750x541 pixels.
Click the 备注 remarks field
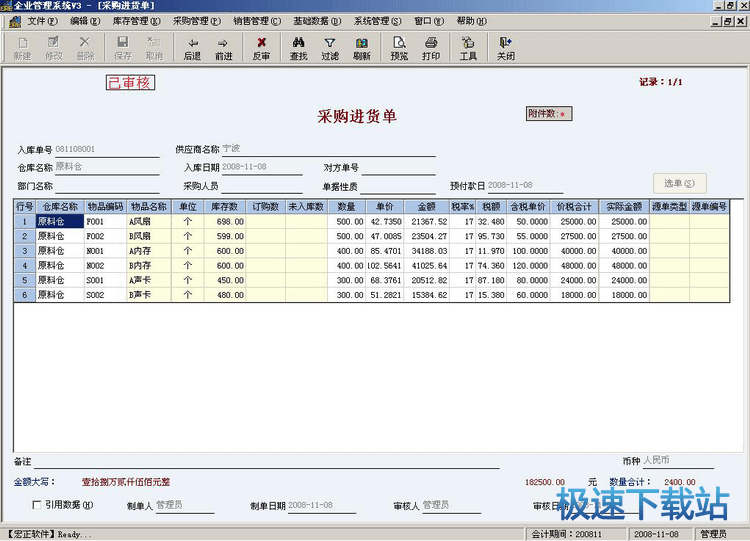point(266,462)
